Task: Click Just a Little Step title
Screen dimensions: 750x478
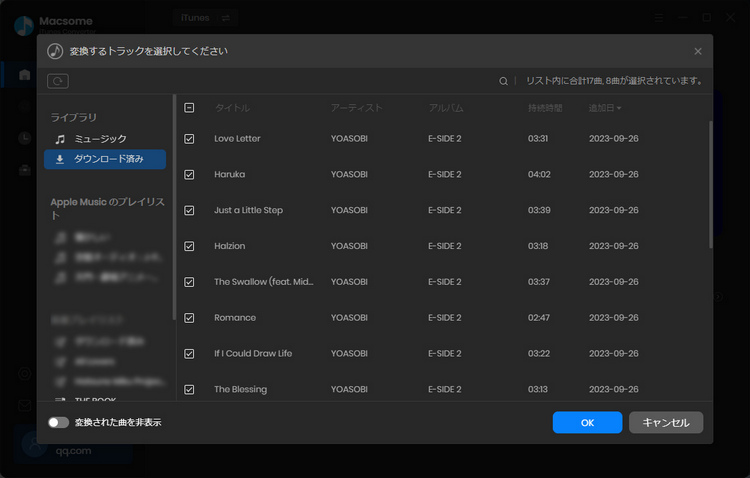Action: coord(248,211)
